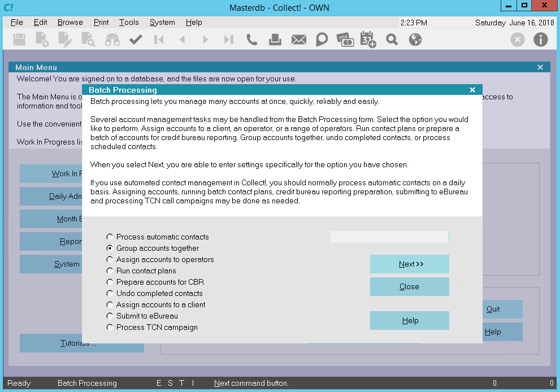Select Prepare accounts for CBR option
The image size is (560, 392).
pos(155,282)
